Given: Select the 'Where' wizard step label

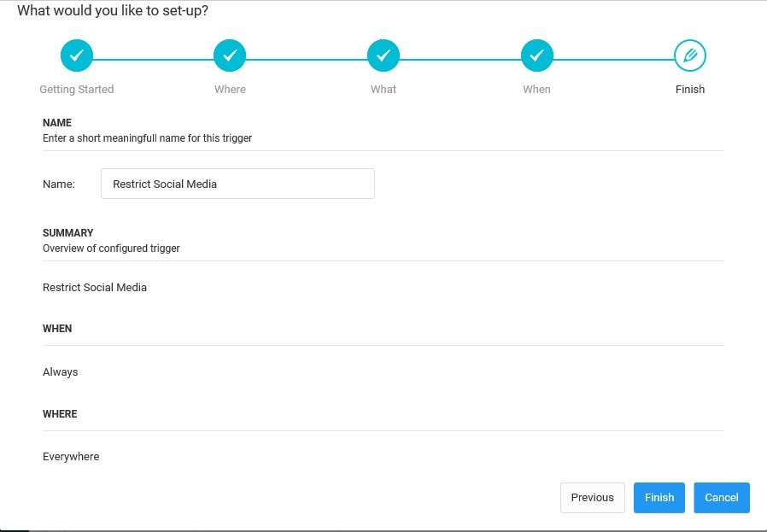Looking at the screenshot, I should 230,89.
